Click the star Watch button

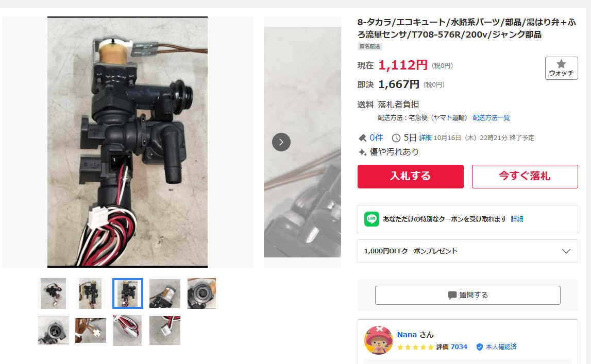561,68
